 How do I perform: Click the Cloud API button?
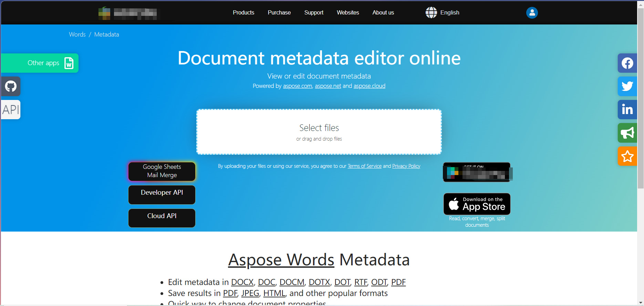162,218
